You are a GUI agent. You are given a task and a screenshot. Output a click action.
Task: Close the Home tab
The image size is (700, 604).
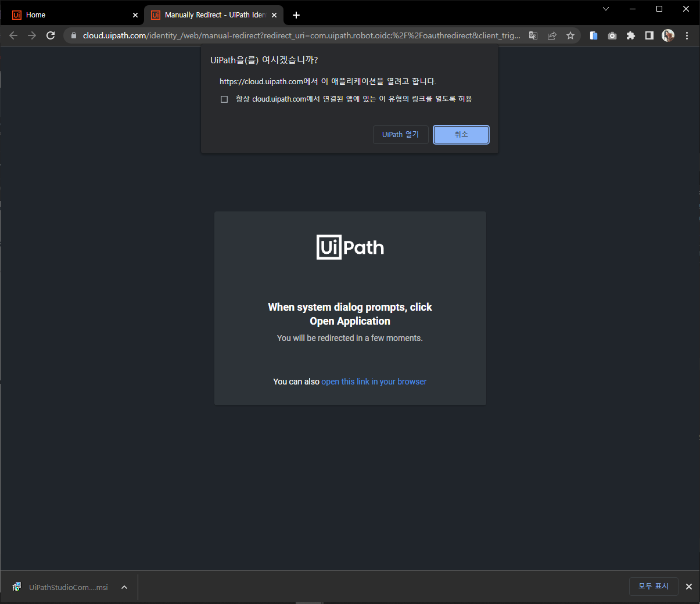(135, 15)
